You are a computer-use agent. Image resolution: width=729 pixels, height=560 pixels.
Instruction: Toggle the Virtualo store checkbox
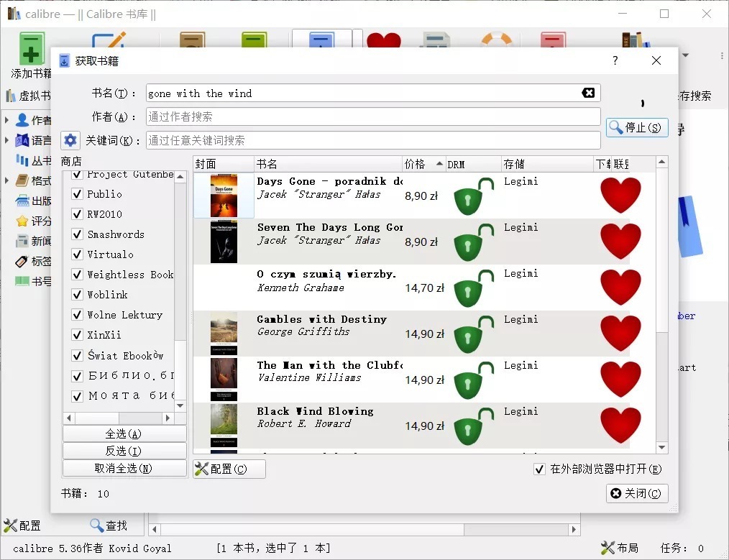[x=77, y=254]
